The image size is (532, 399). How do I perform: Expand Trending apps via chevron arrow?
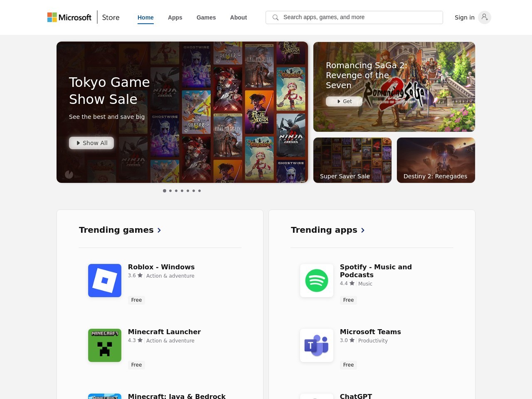(363, 230)
